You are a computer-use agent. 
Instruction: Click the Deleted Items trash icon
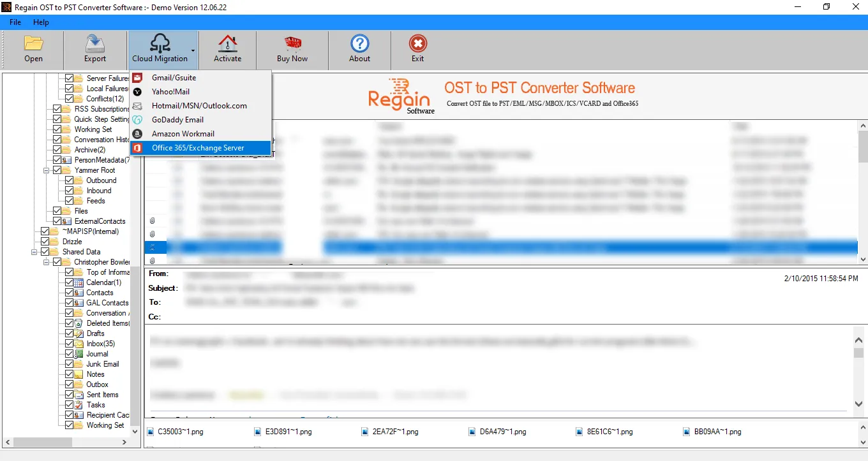(x=79, y=323)
